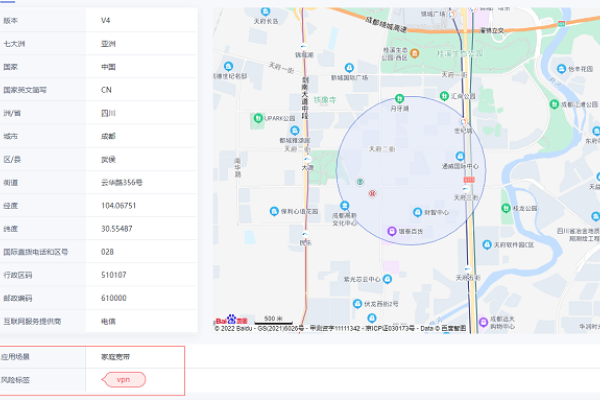
Task: Select the 银泰百货 purple shopping marker
Action: coord(391,231)
